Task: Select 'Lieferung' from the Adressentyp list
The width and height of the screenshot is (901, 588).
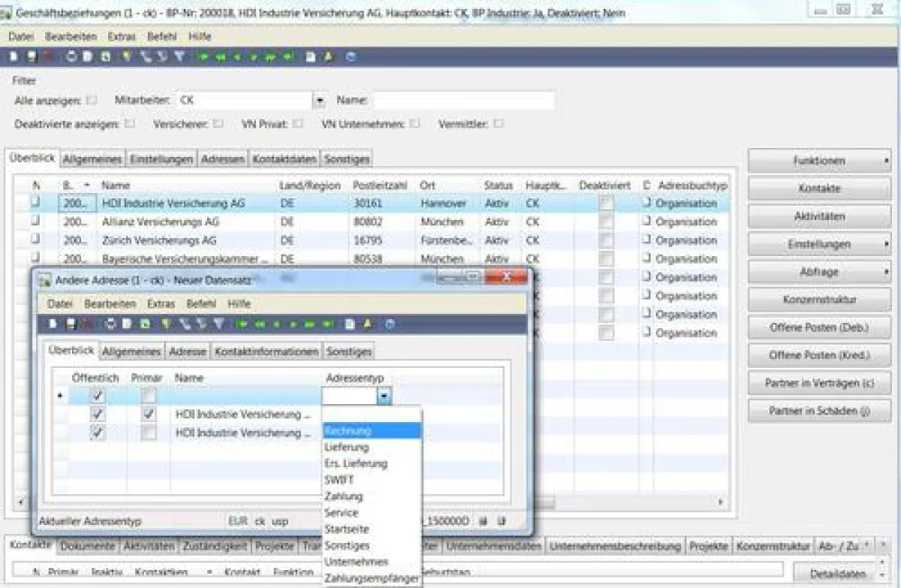Action: point(347,448)
